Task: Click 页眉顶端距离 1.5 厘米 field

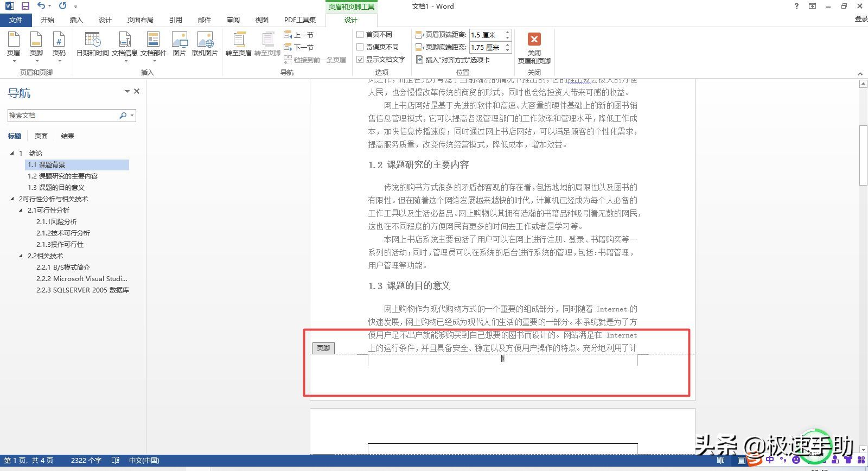Action: click(x=487, y=34)
